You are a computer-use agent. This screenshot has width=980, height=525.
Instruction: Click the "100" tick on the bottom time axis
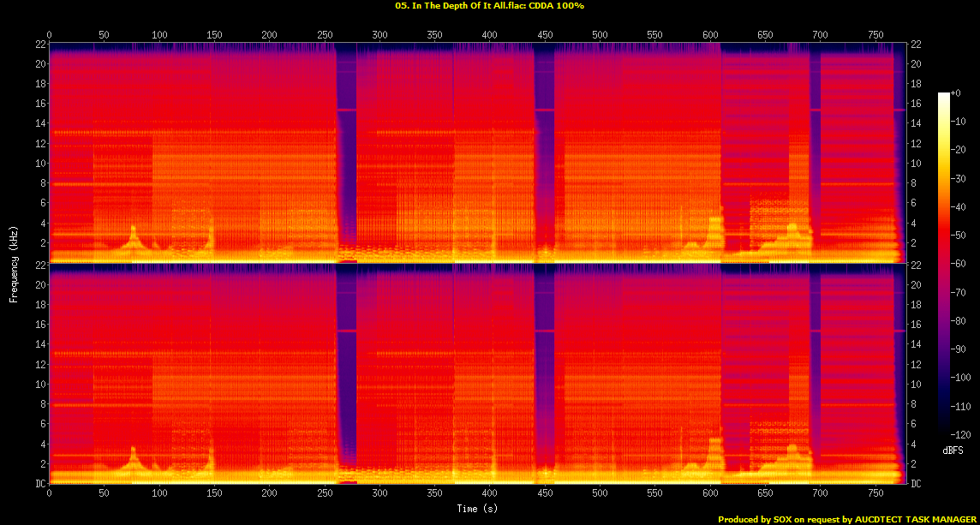159,493
